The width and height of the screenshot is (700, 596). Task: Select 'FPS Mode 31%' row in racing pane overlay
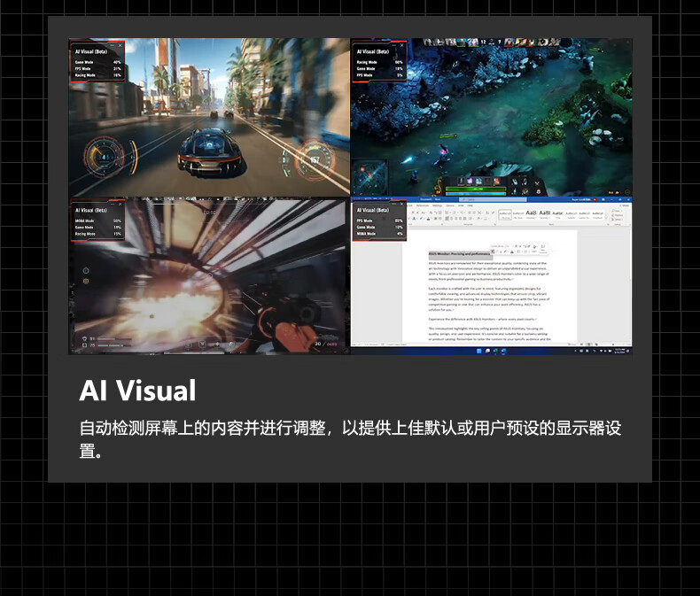coord(97,69)
